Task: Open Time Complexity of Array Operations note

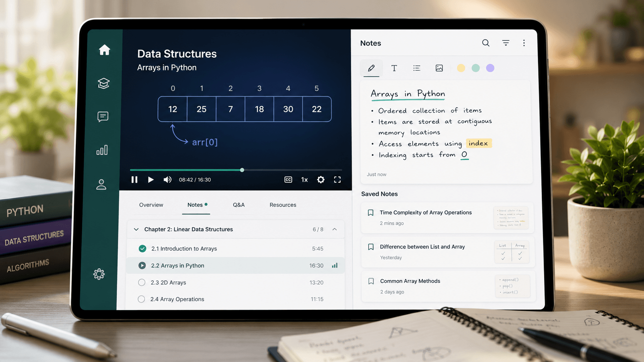Action: (447, 218)
